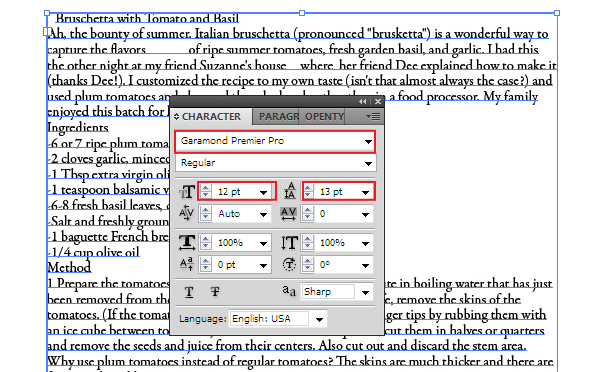This screenshot has height=372, width=600.
Task: Click the baseline shift stepper arrows
Action: (x=206, y=264)
